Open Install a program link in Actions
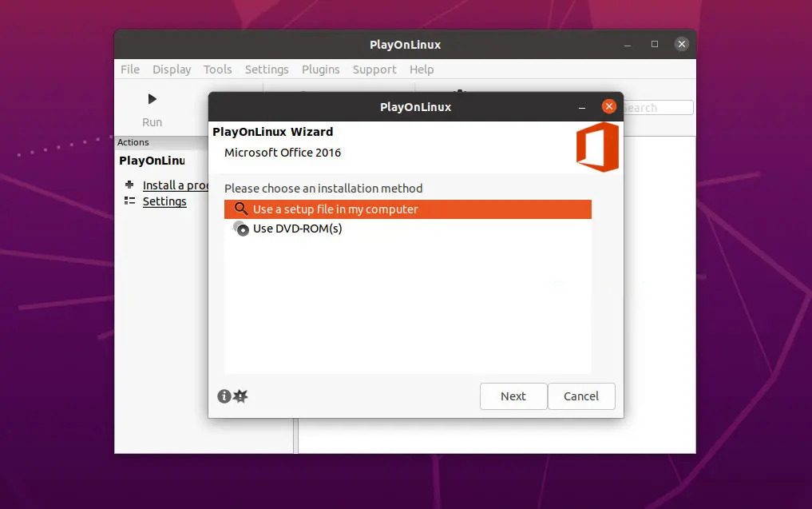 176,185
